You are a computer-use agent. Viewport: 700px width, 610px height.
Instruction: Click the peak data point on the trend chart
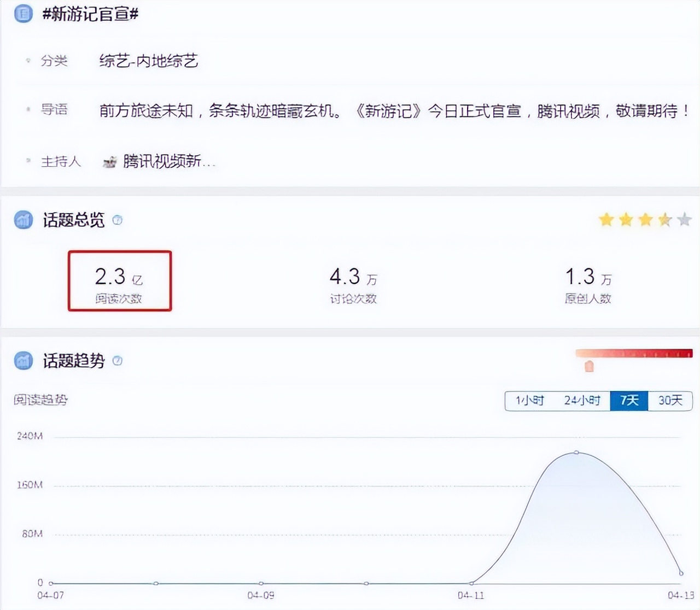pyautogui.click(x=576, y=452)
